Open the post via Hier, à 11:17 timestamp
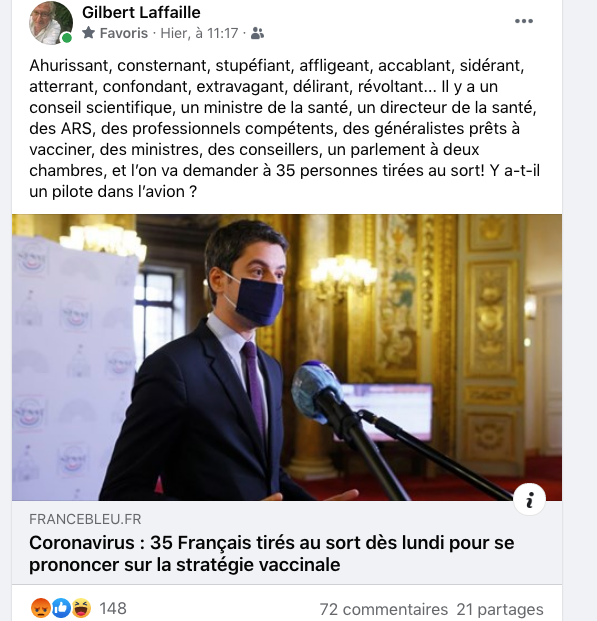This screenshot has width=597, height=621. (x=199, y=33)
